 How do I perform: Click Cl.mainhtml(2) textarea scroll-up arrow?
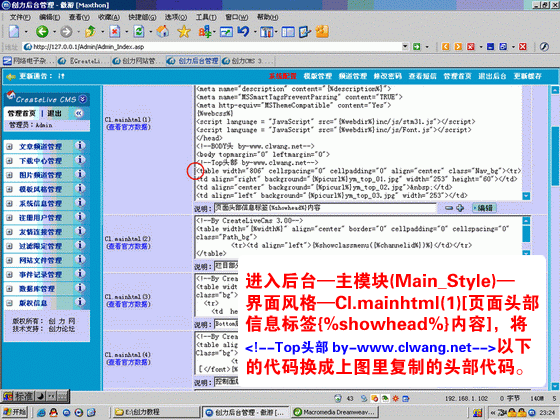tap(526, 220)
